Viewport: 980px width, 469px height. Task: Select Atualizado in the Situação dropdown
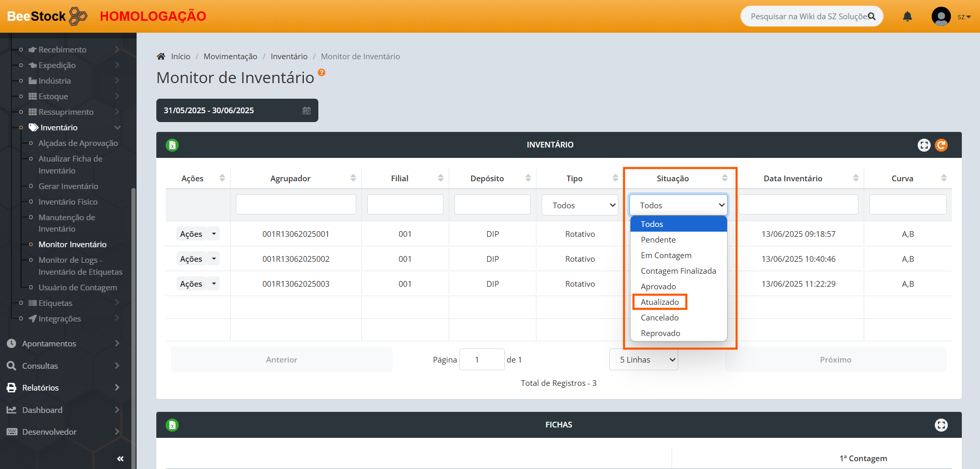click(660, 302)
